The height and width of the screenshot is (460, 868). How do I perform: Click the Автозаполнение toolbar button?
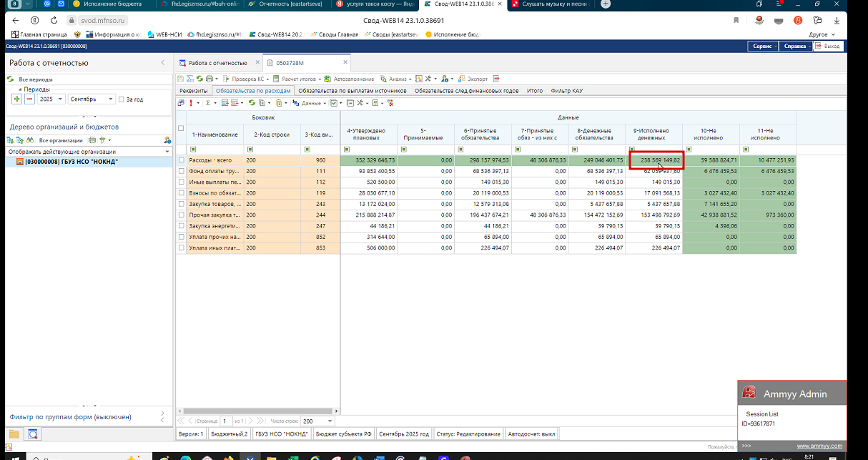352,79
